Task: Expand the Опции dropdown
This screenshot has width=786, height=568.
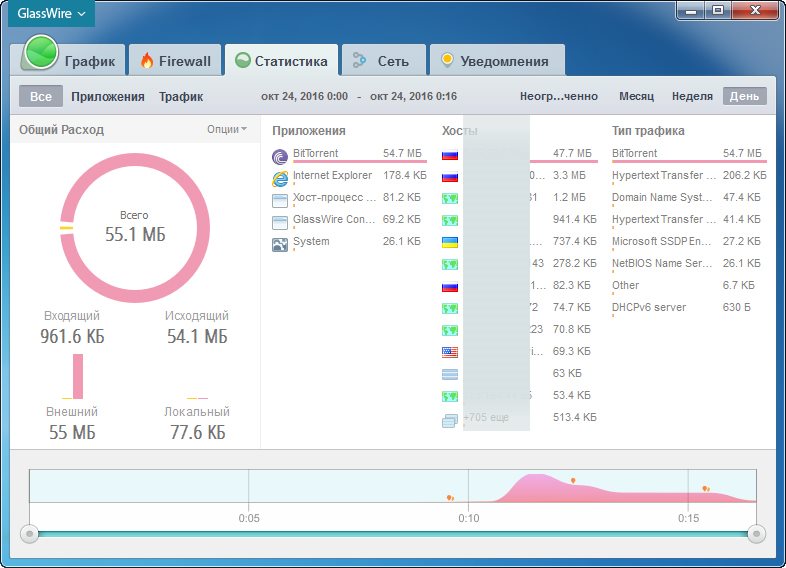Action: [x=227, y=129]
